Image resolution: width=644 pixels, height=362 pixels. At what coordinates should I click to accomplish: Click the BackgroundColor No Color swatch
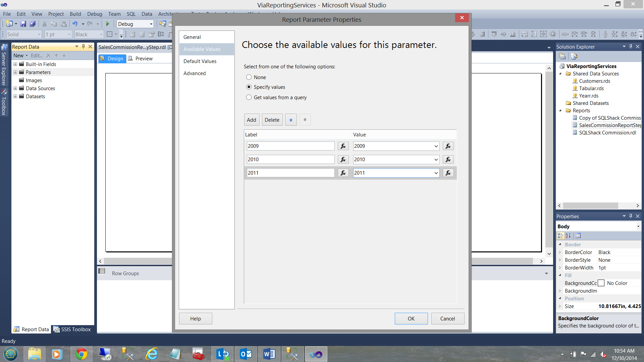(601, 283)
